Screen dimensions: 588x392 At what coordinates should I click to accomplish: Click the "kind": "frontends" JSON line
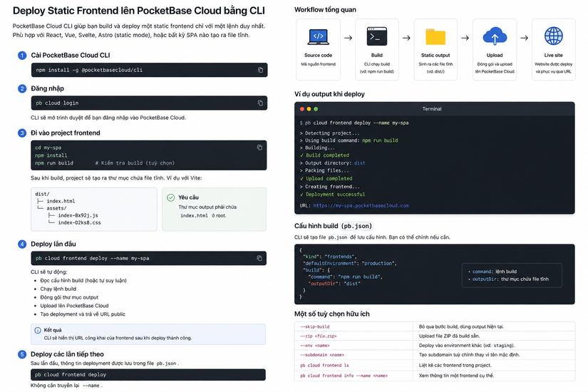(329, 257)
